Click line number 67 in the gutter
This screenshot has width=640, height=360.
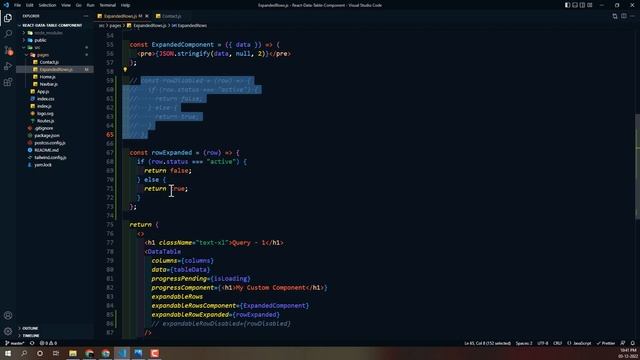pos(109,153)
